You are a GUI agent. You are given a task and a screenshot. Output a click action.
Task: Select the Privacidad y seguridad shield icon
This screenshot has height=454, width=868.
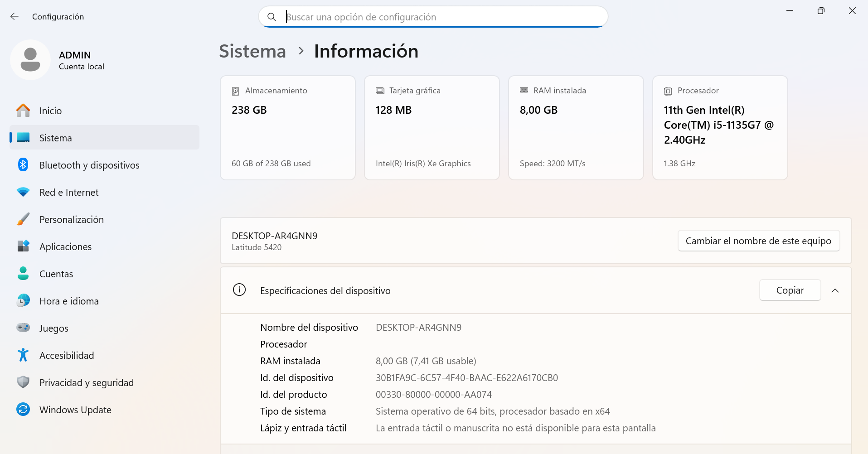(x=23, y=382)
